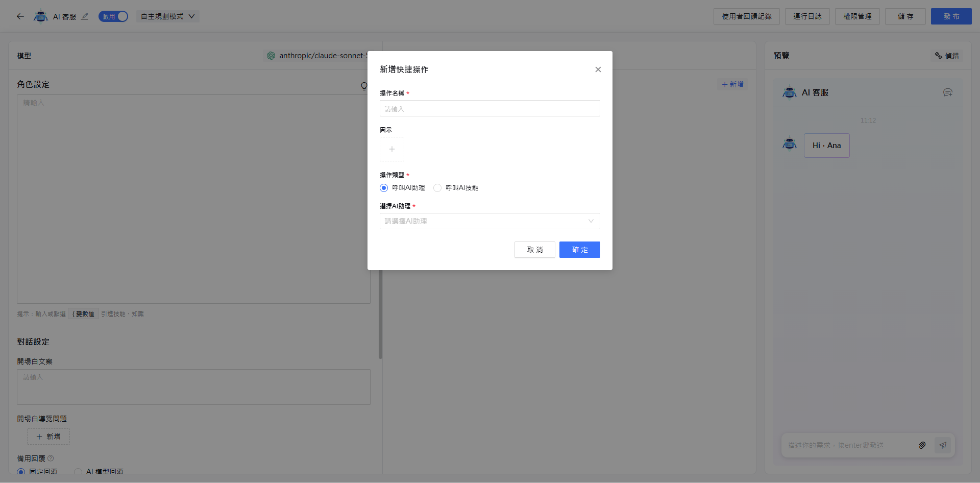Click the 對話設定 heading

pyautogui.click(x=33, y=342)
